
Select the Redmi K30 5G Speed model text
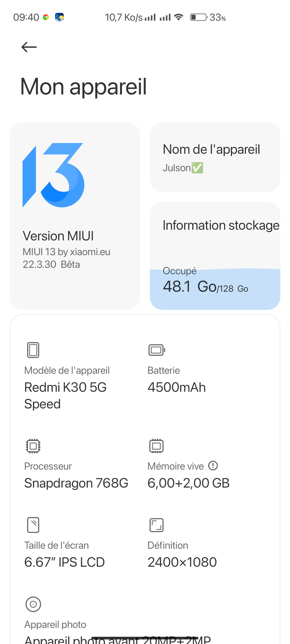(66, 396)
